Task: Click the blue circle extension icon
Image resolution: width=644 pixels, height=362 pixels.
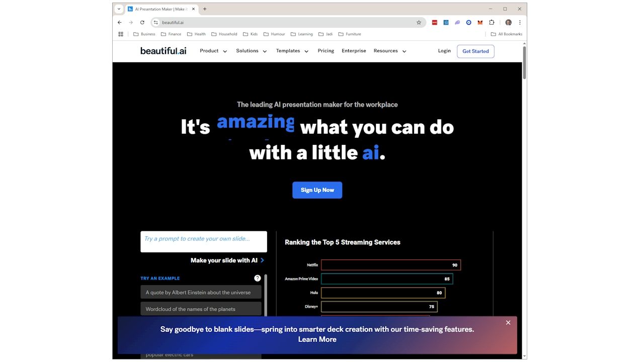Action: point(468,23)
